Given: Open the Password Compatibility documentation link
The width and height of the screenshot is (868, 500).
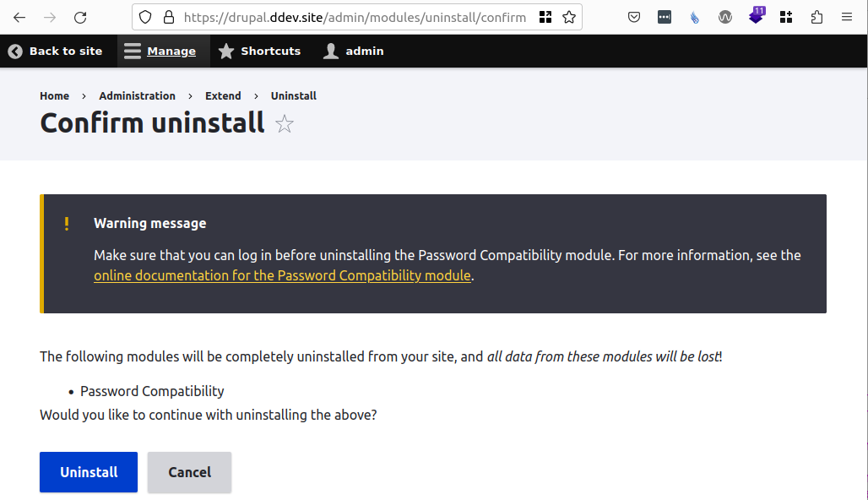Looking at the screenshot, I should coord(282,275).
